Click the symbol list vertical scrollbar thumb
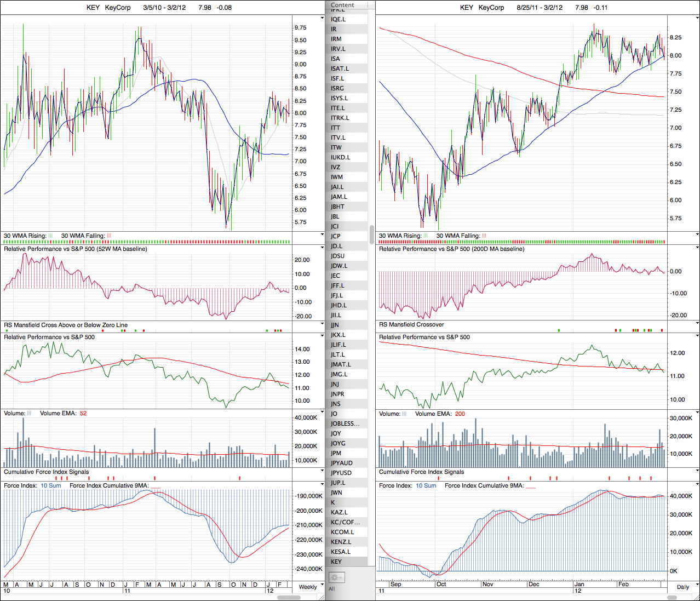Viewport: 700px width, 601px height. 372,234
